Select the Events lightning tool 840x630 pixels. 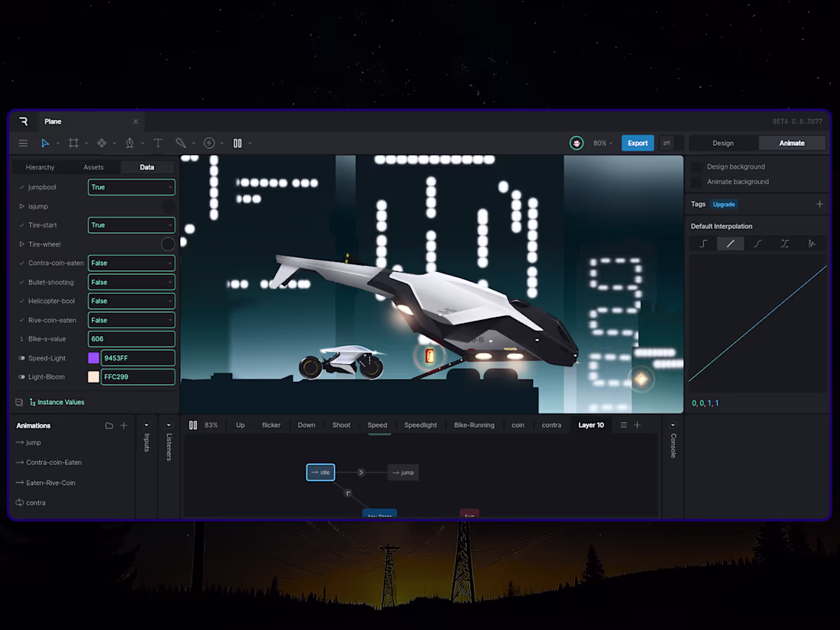pos(209,143)
